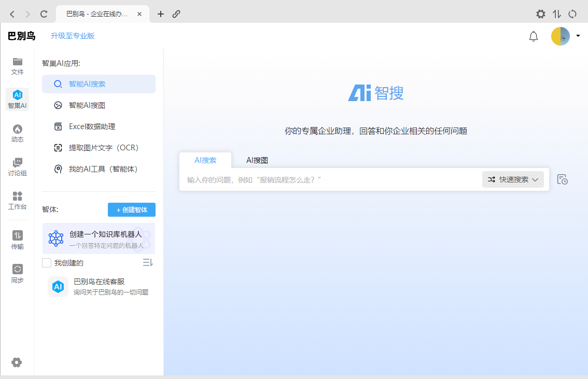This screenshot has height=379, width=588.
Task: Click the copy link chain icon
Action: click(176, 14)
